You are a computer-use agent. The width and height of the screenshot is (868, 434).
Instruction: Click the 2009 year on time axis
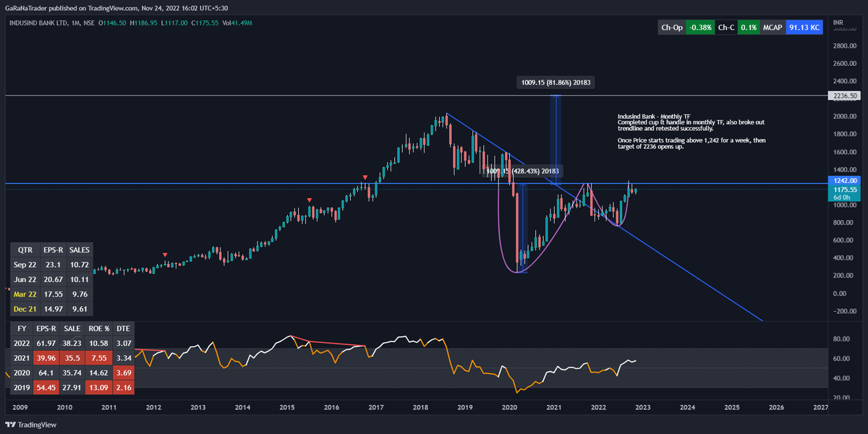coord(20,408)
